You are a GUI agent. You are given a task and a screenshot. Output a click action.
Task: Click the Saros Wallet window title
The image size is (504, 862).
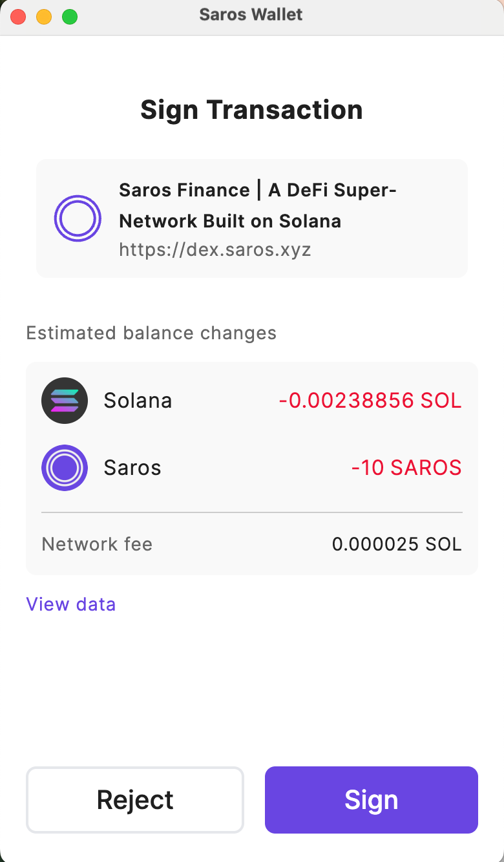pyautogui.click(x=251, y=15)
